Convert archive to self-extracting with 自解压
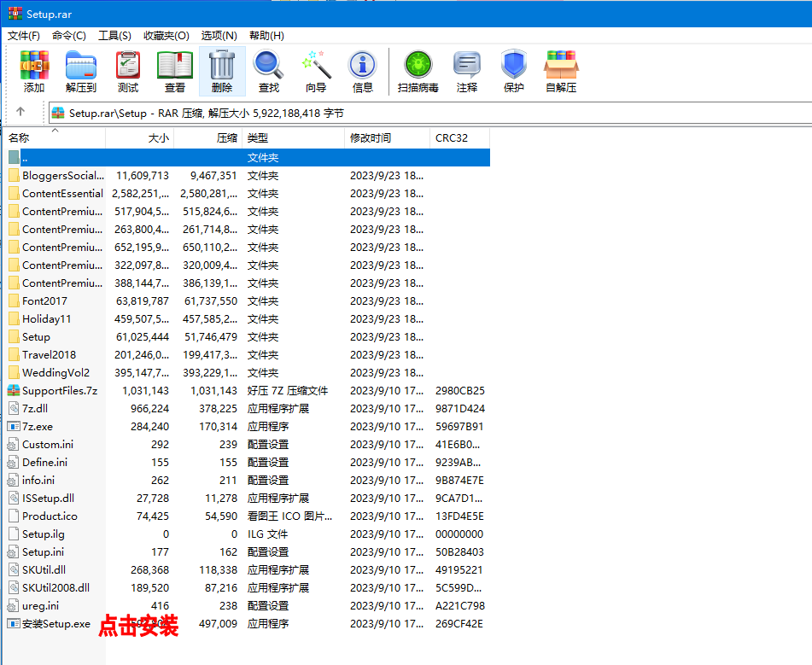This screenshot has height=665, width=812. pos(560,72)
